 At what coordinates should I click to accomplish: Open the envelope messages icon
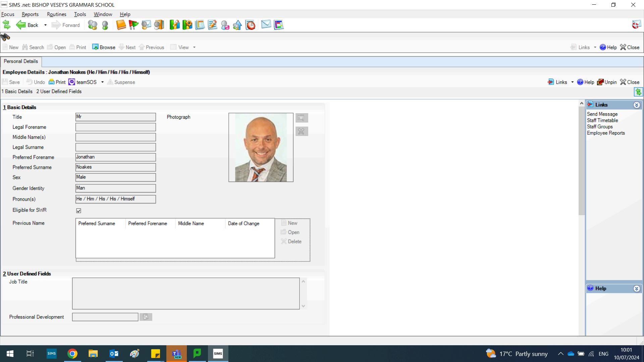266,24
